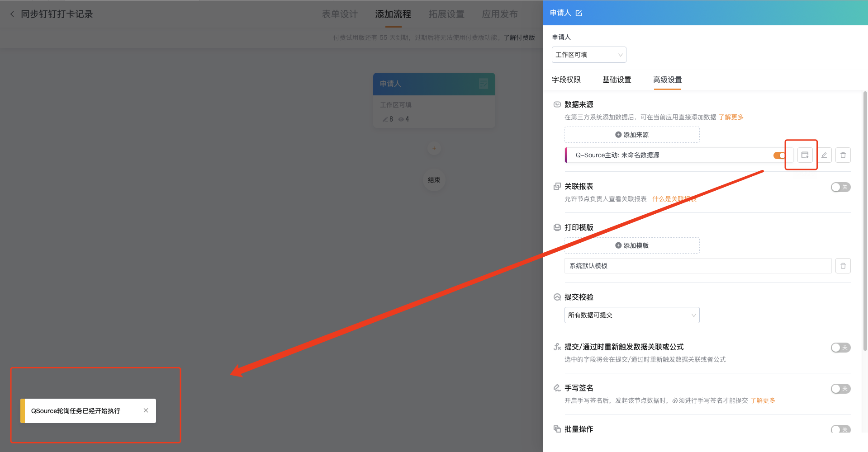Click the 同步钉钉打卡记录 app title
Viewport: 868px width, 452px height.
pyautogui.click(x=57, y=14)
